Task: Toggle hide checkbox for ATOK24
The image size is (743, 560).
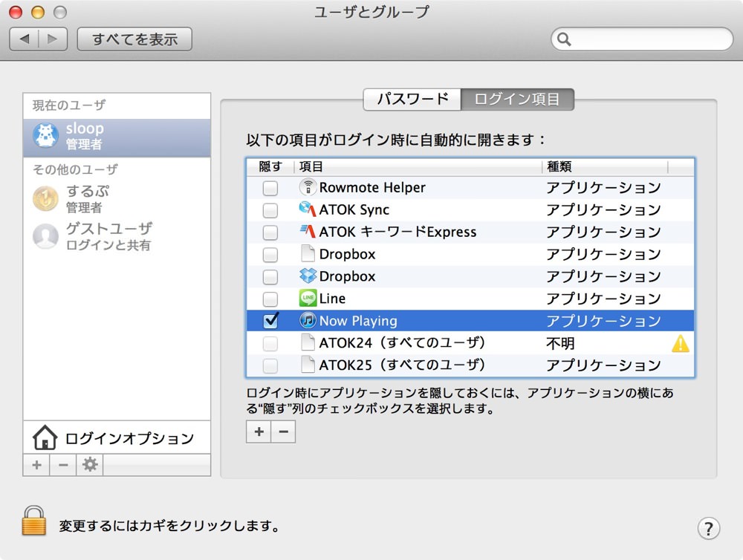Action: click(x=270, y=343)
